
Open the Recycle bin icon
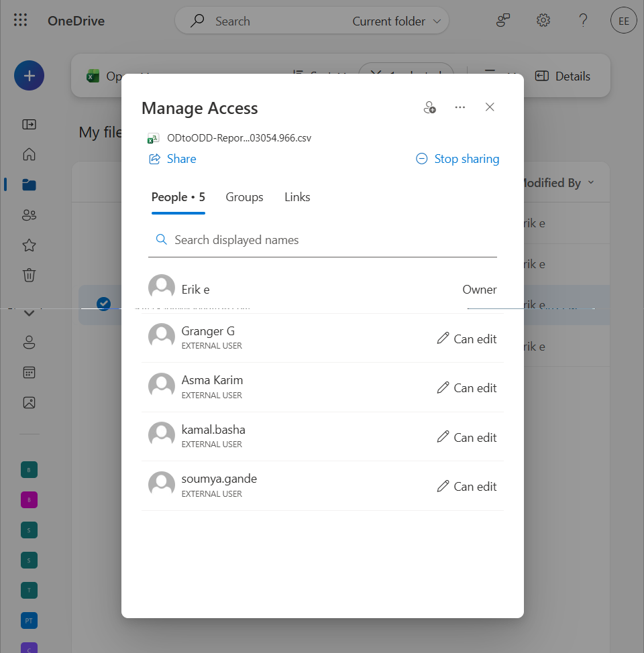(29, 275)
